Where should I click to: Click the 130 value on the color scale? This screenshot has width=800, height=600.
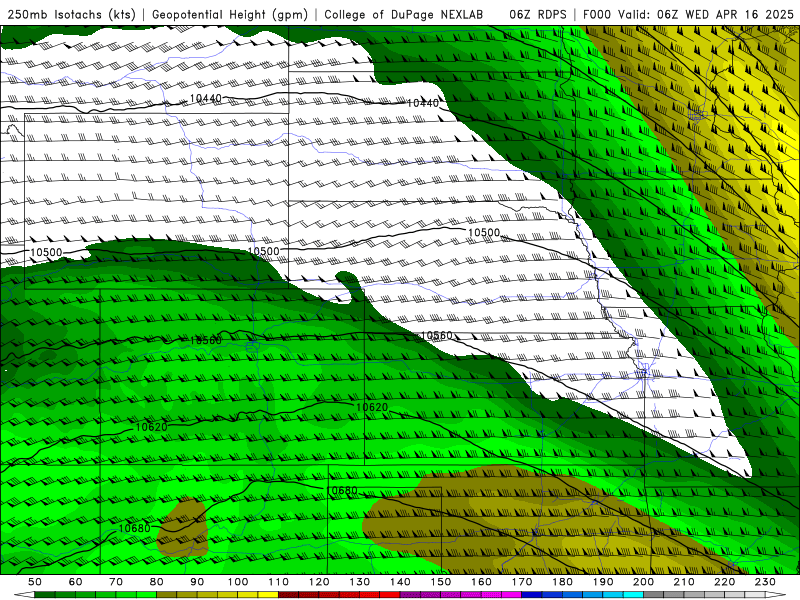(360, 582)
